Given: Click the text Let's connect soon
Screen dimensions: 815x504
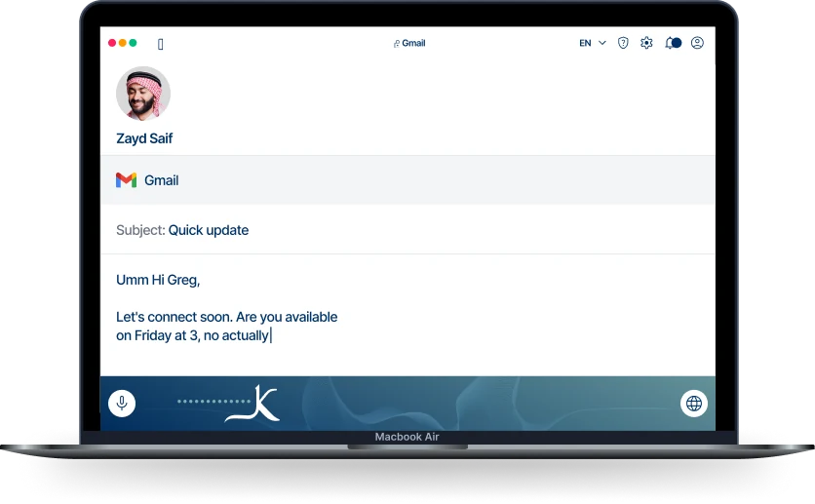Looking at the screenshot, I should [x=175, y=317].
